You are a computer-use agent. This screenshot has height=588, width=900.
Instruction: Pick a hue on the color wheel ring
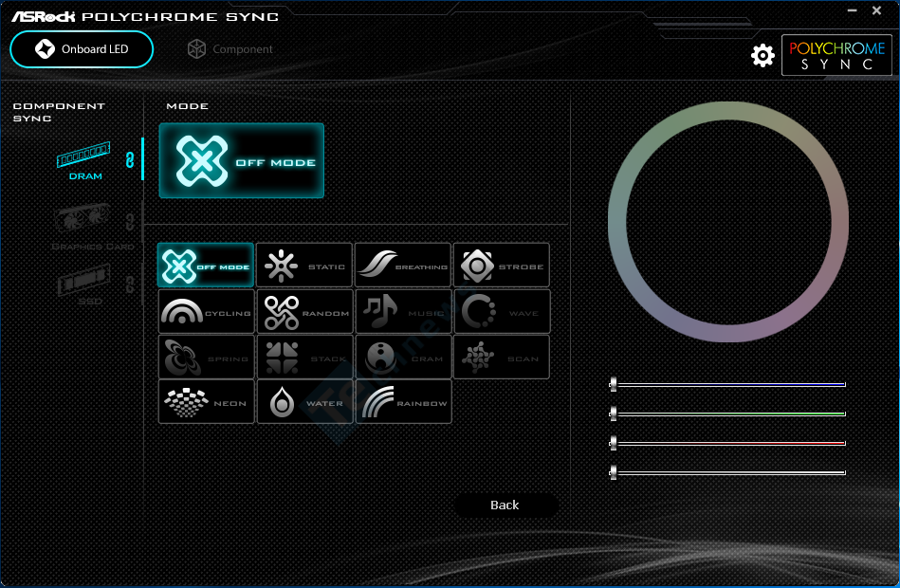tap(728, 111)
